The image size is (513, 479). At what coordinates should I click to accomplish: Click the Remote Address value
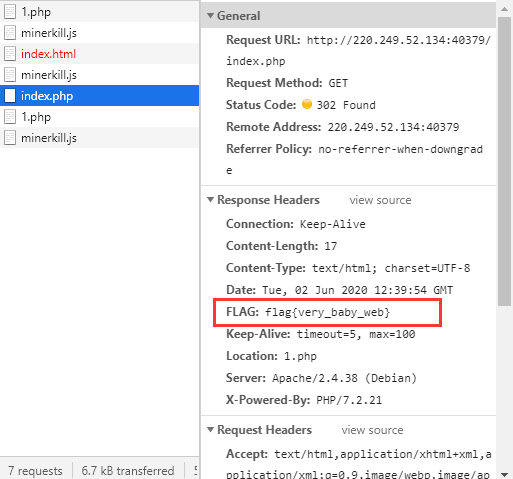coord(393,127)
